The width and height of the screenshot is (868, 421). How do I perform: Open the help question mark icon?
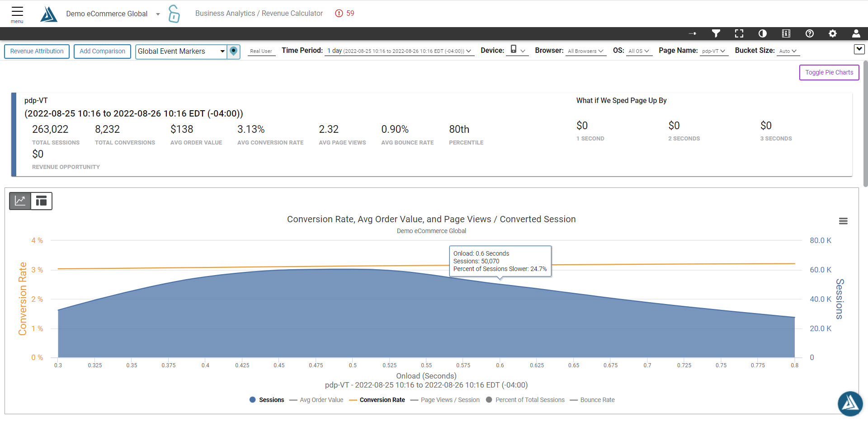[x=810, y=33]
